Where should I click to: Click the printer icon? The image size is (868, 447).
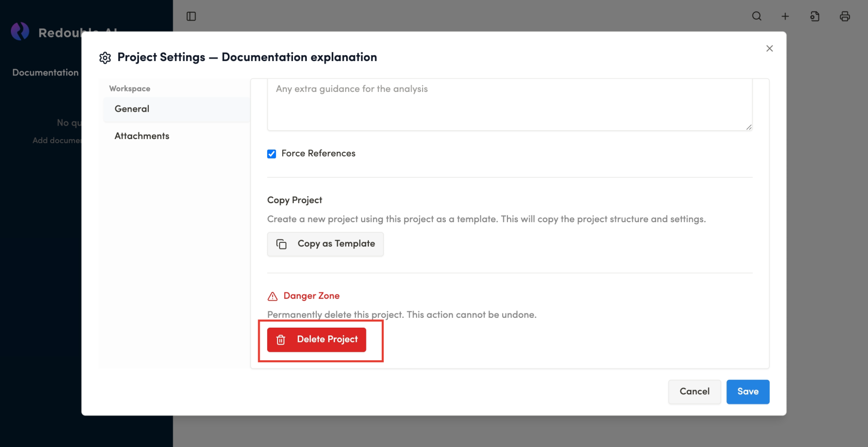point(845,17)
